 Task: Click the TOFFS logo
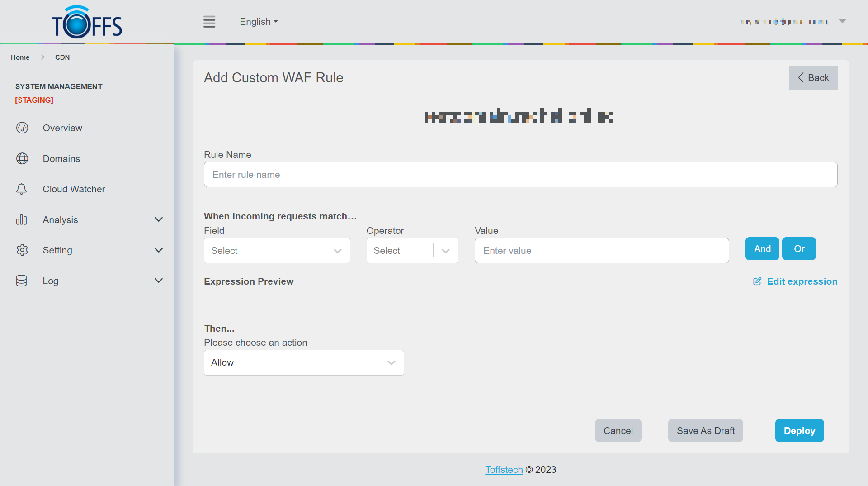tap(87, 23)
